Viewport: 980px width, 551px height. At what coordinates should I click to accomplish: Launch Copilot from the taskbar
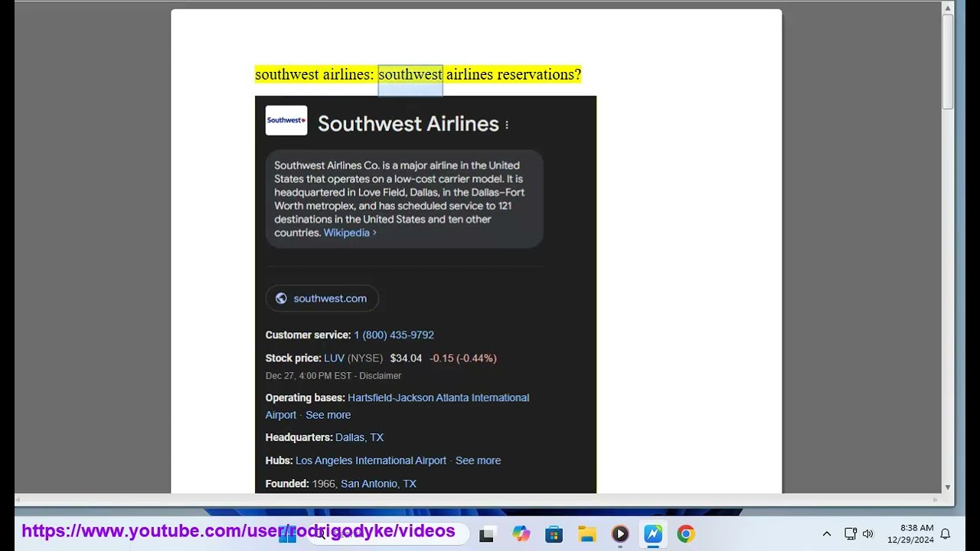pyautogui.click(x=521, y=534)
